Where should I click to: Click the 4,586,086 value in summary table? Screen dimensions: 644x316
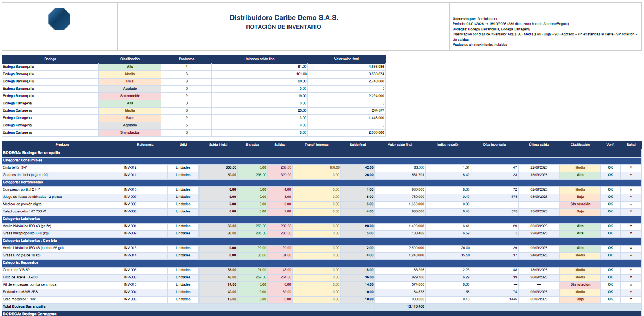(x=376, y=67)
